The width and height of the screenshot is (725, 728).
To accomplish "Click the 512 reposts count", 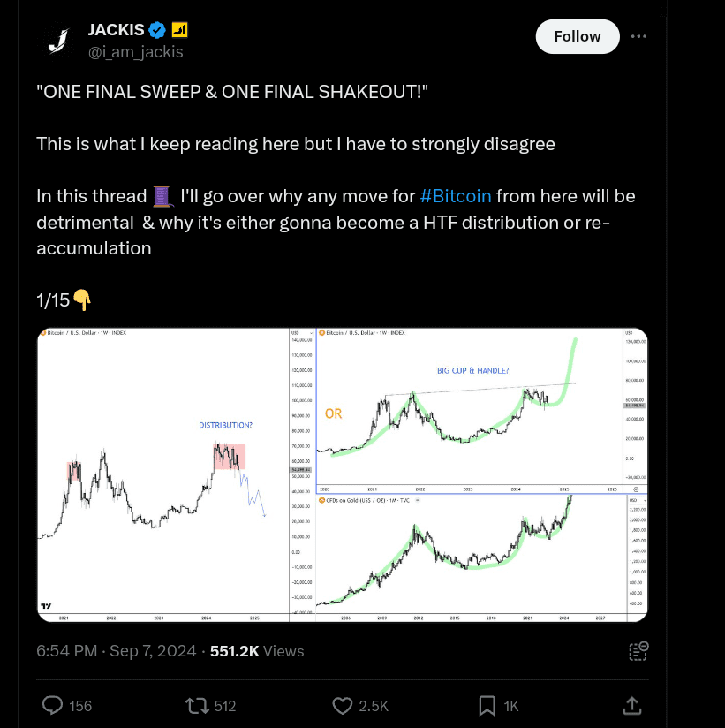I will coord(224,705).
